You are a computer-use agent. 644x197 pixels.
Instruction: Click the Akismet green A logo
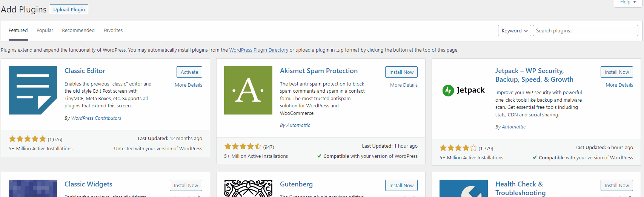(x=248, y=90)
